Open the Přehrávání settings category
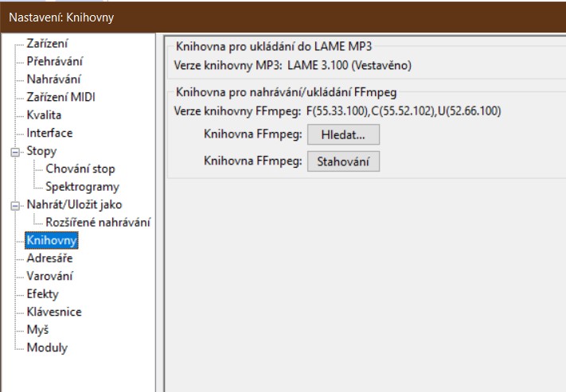Image resolution: width=566 pixels, height=392 pixels. pos(55,61)
